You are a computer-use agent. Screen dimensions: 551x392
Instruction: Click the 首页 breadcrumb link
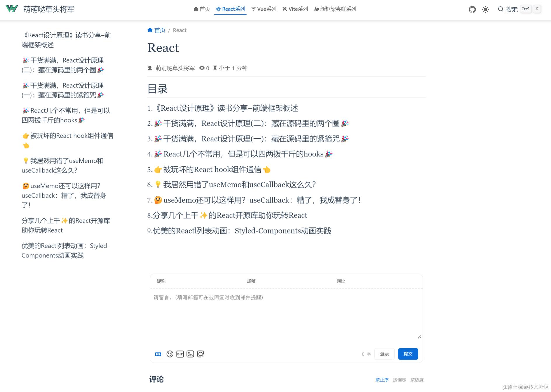156,30
